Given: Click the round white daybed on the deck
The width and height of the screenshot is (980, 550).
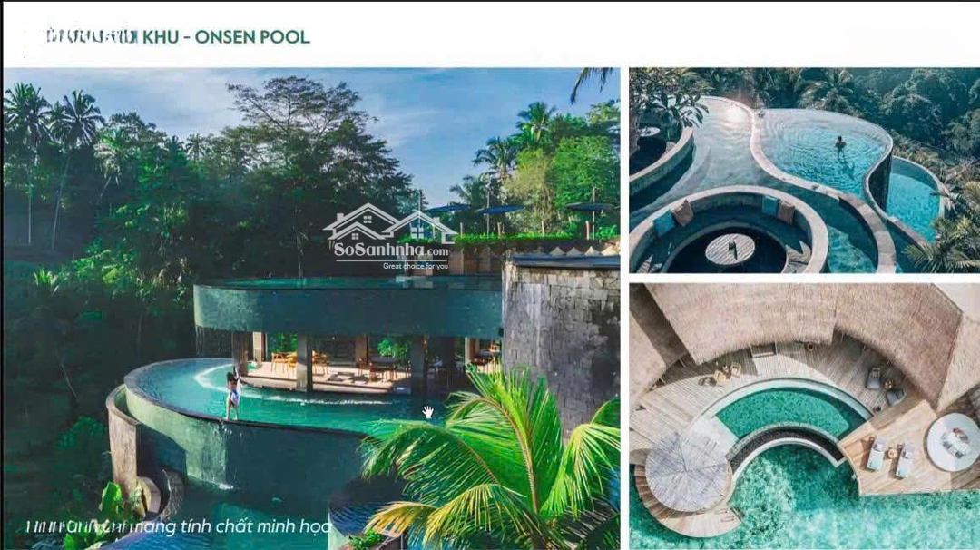Looking at the screenshot, I should pos(953,443).
